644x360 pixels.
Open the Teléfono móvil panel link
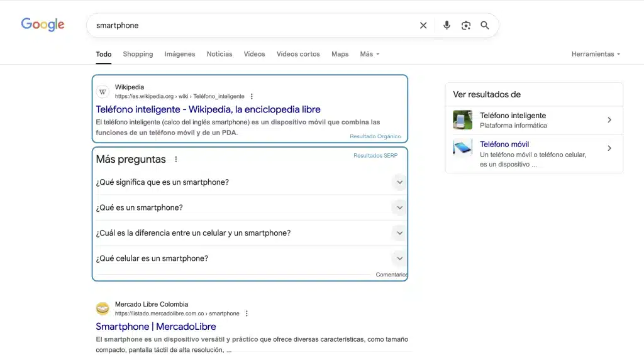[504, 145]
